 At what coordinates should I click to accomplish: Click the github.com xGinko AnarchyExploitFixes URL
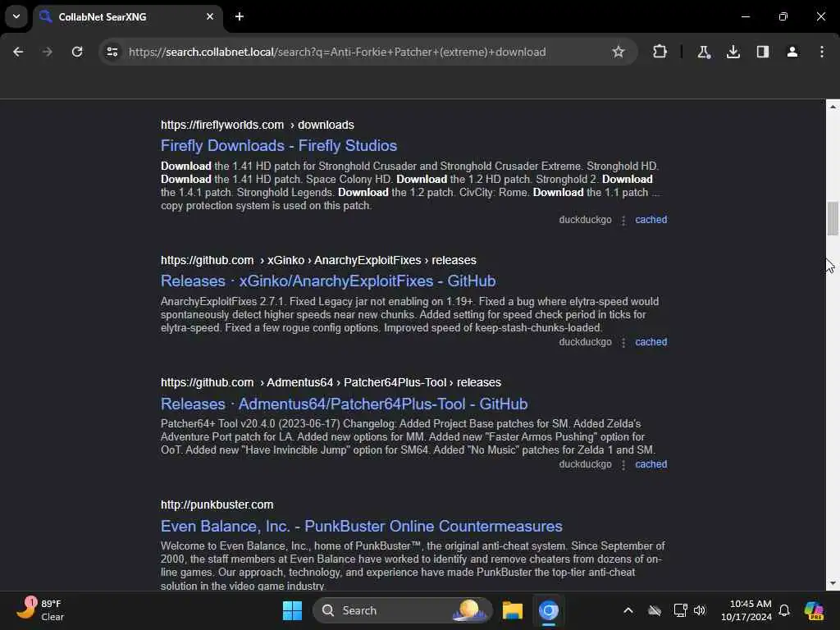click(x=318, y=260)
